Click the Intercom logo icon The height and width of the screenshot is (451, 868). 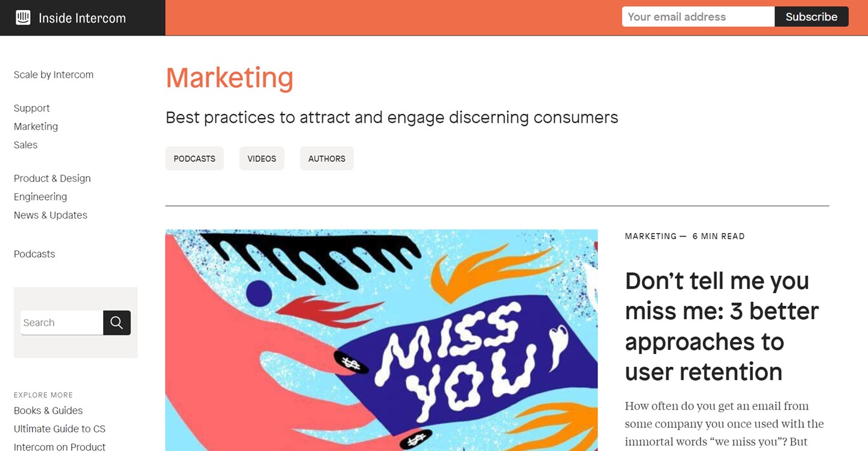(x=23, y=17)
